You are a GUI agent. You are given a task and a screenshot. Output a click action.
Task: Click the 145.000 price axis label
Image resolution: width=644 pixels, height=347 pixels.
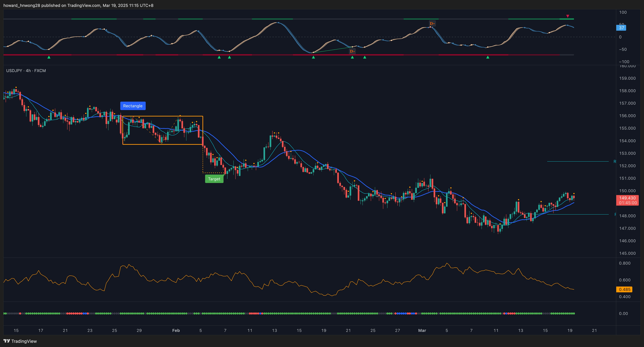627,253
